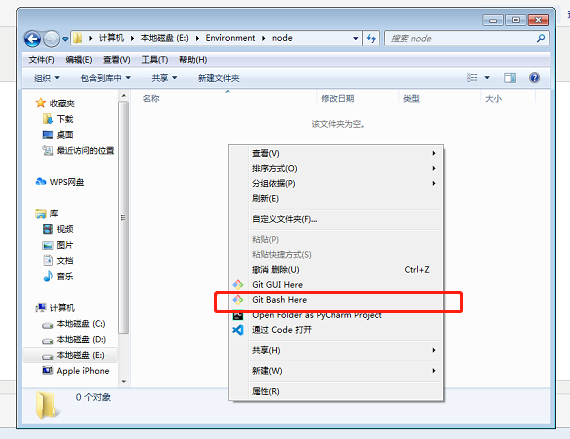Choose Open Folder as PyCharm Project
Viewport: 570px width, 439px height.
pos(335,315)
